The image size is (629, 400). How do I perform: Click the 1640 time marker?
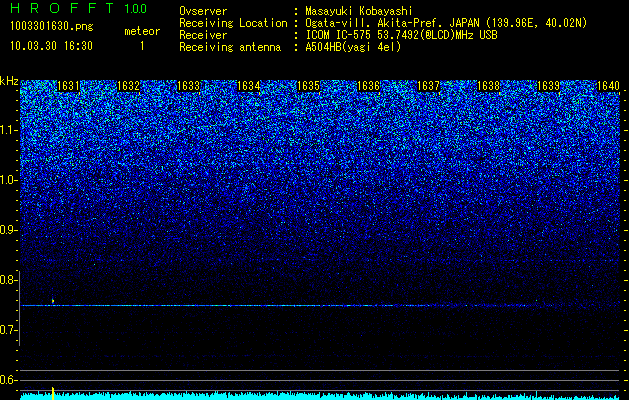(x=609, y=86)
